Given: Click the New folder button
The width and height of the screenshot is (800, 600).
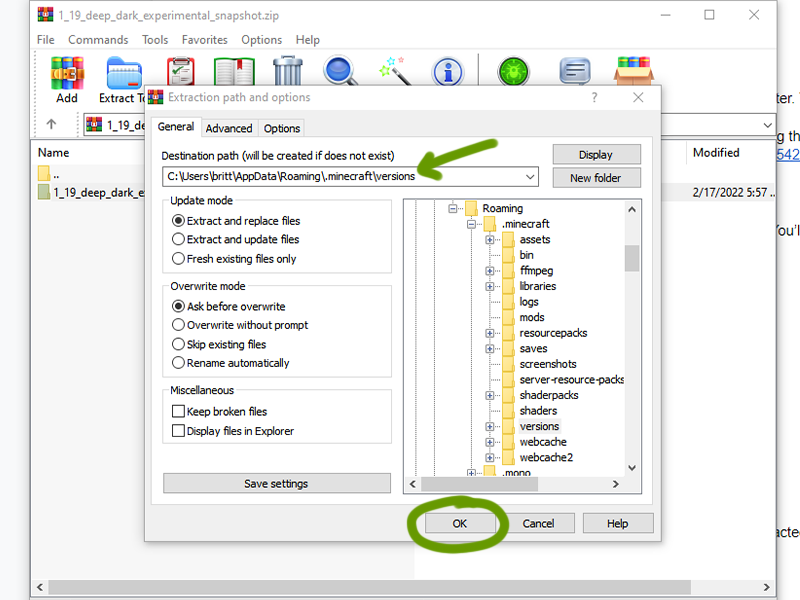Looking at the screenshot, I should coord(595,178).
